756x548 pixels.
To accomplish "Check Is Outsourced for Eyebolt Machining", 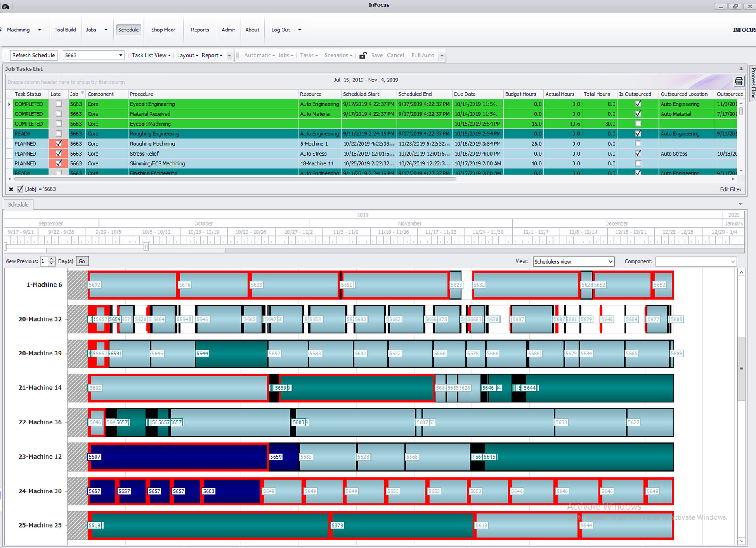I will pyautogui.click(x=638, y=123).
